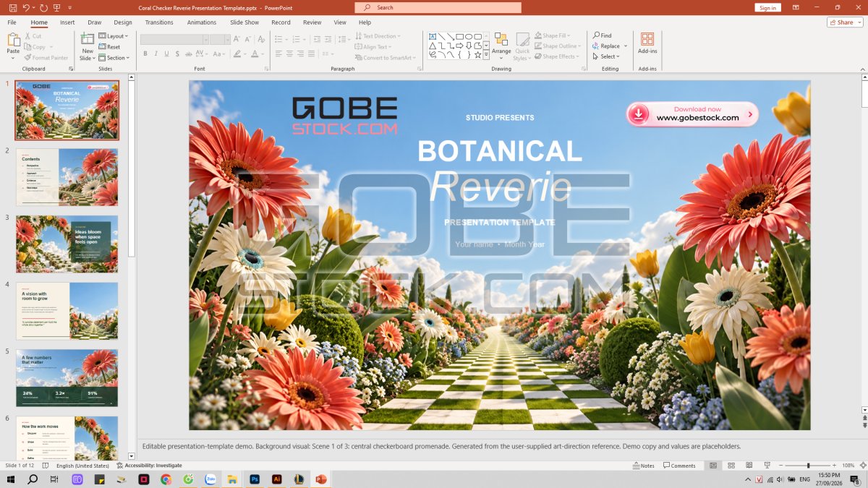Start slideshow from beginning in the Quick Access Toolbar

[x=58, y=7]
